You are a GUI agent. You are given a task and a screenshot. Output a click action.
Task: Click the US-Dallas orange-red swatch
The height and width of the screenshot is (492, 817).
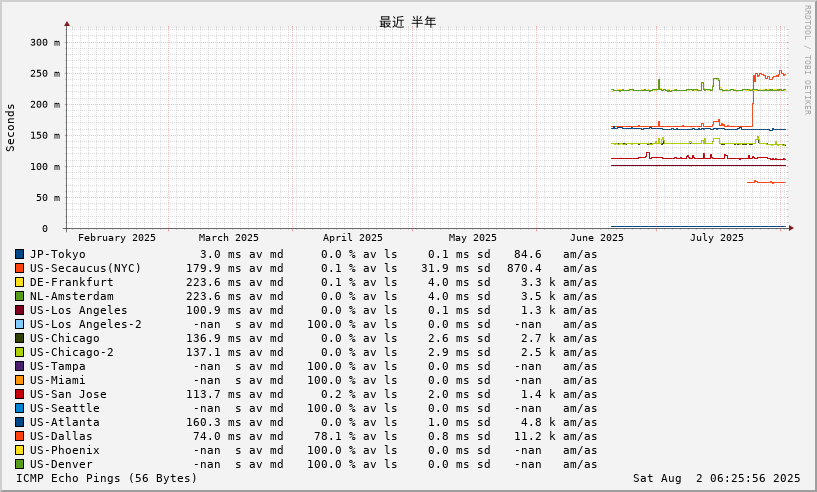pos(19,436)
